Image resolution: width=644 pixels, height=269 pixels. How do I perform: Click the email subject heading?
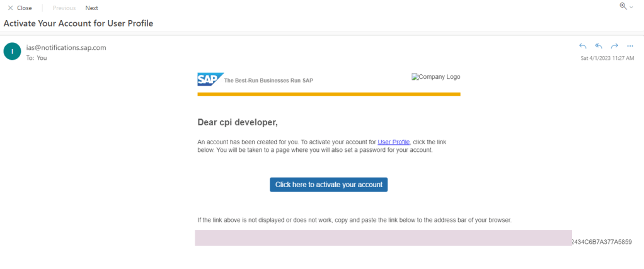[x=78, y=23]
